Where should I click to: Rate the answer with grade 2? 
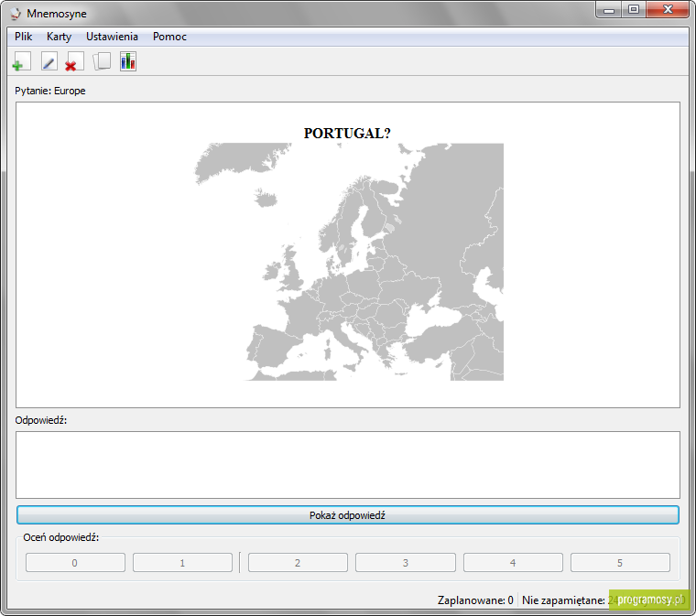pos(298,562)
